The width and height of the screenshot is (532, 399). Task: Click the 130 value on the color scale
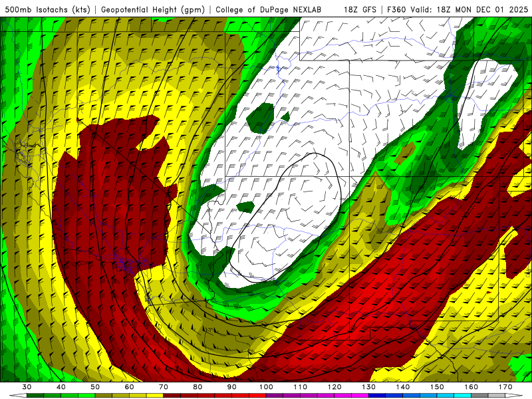(369, 387)
